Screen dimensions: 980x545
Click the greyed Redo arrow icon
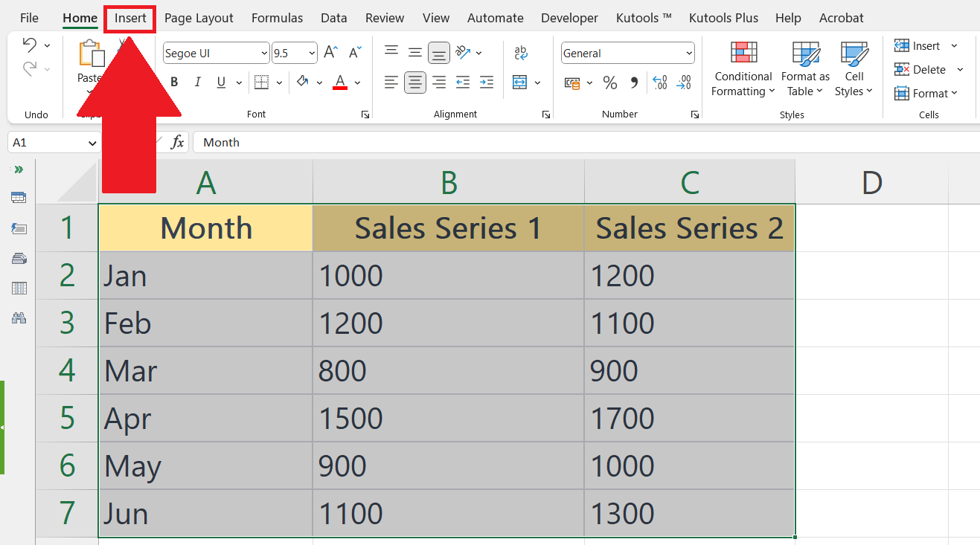point(30,69)
